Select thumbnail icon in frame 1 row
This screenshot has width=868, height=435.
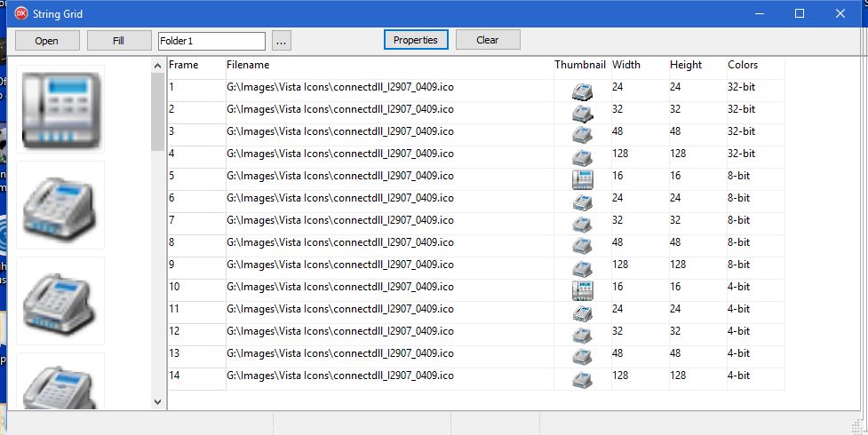pos(582,91)
